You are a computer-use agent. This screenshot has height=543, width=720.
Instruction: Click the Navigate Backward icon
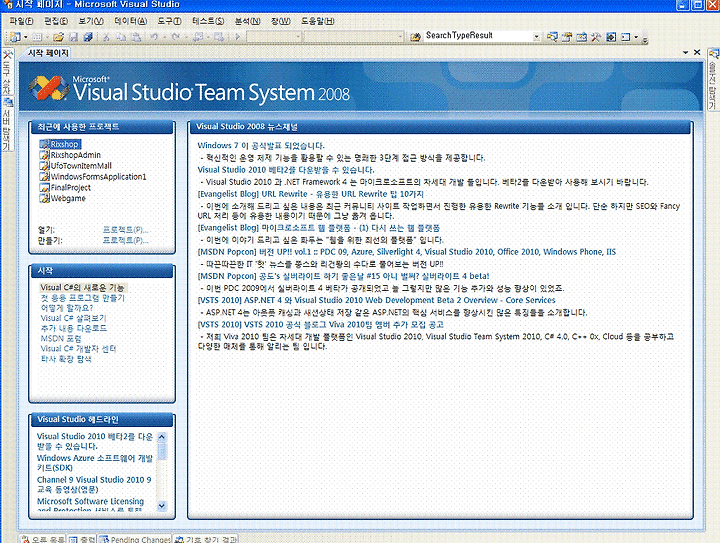[x=198, y=37]
